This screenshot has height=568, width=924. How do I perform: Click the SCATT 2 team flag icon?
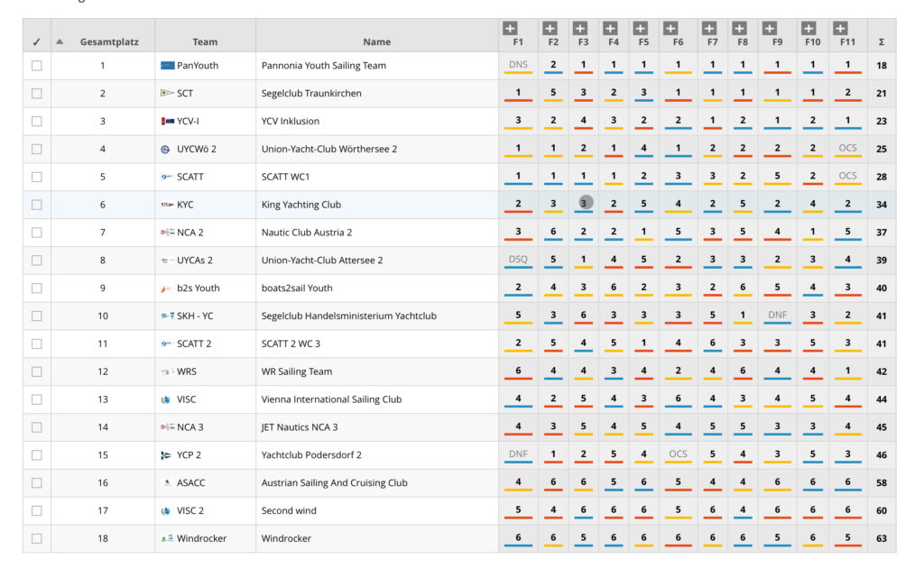click(166, 344)
